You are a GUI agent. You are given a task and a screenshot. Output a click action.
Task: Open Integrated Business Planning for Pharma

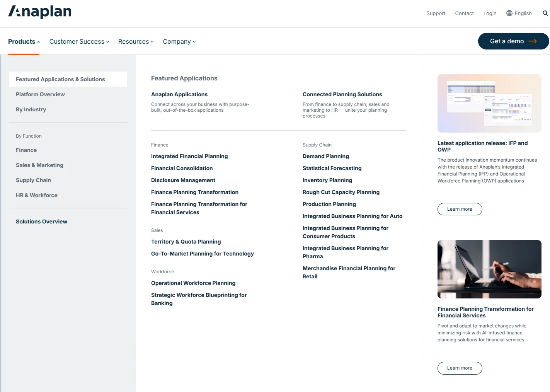(x=346, y=252)
